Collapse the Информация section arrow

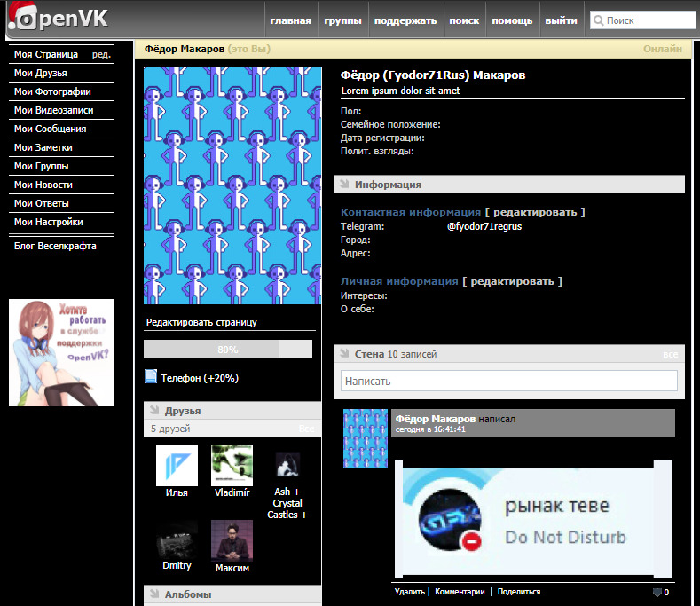pyautogui.click(x=343, y=184)
